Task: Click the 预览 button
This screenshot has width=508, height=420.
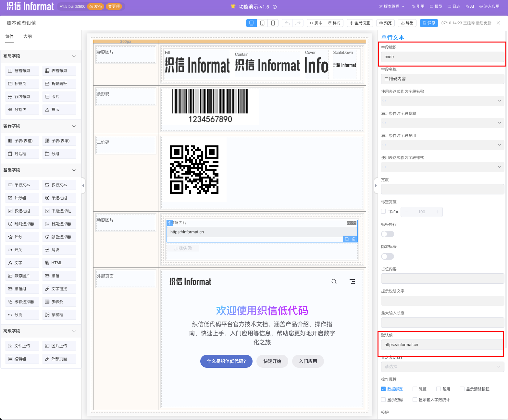Action: 386,23
